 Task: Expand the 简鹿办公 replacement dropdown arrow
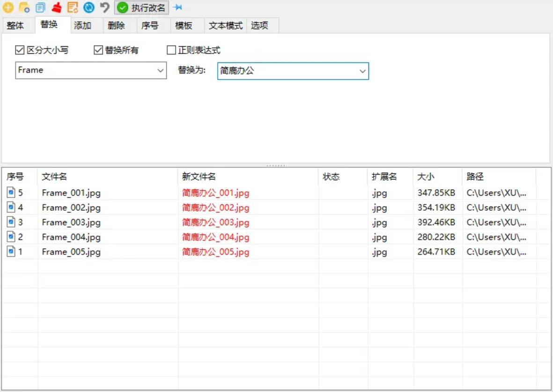click(362, 71)
